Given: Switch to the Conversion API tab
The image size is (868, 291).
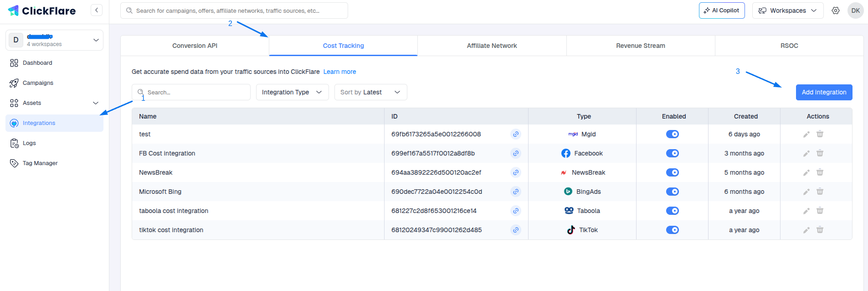Looking at the screenshot, I should coord(195,46).
